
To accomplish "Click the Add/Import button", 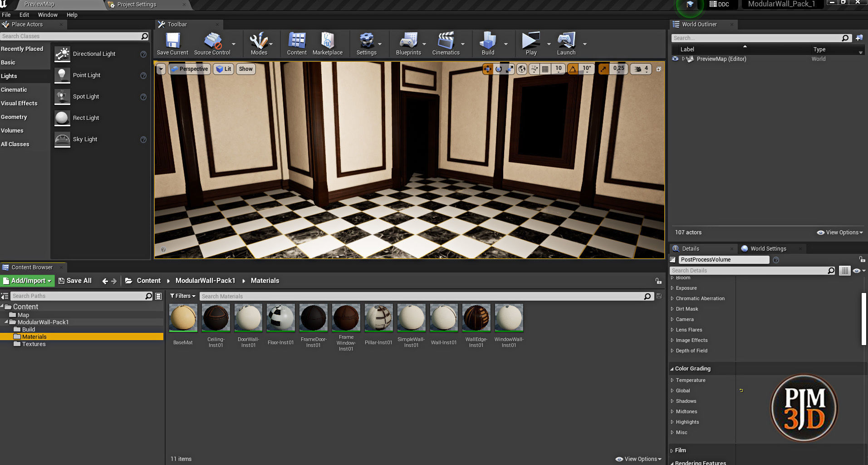I will (x=27, y=281).
